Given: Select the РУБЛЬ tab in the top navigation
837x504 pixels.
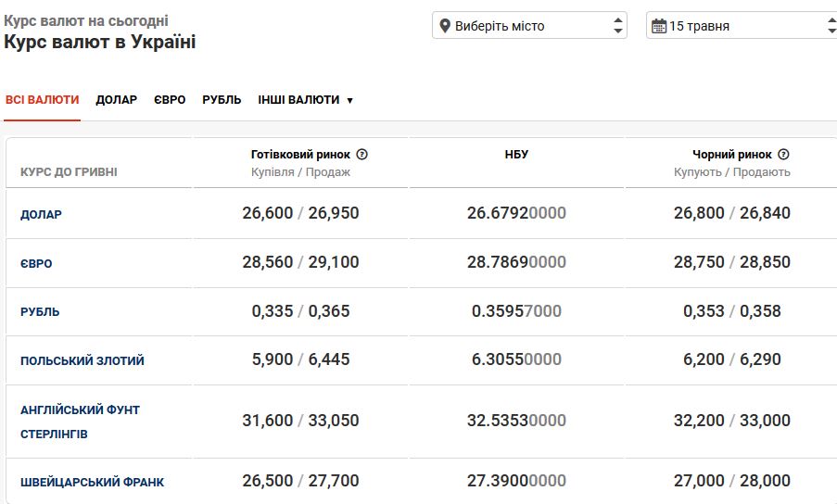Looking at the screenshot, I should pyautogui.click(x=222, y=100).
